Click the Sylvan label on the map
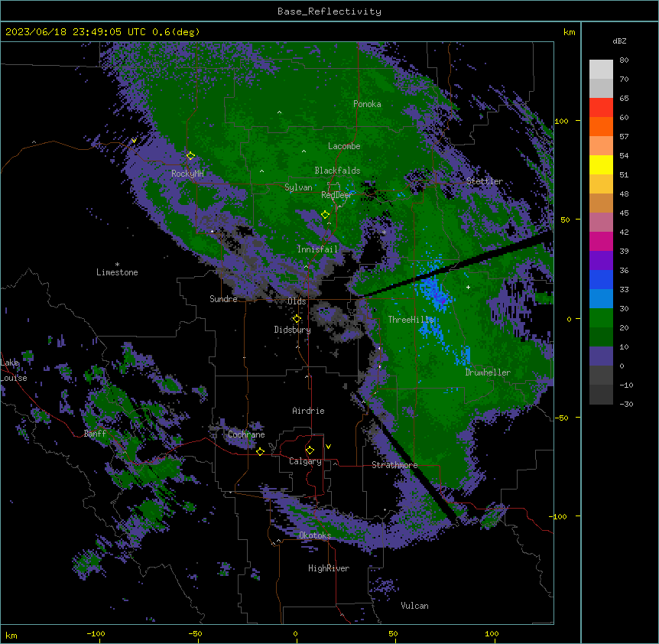The image size is (659, 644). click(298, 187)
